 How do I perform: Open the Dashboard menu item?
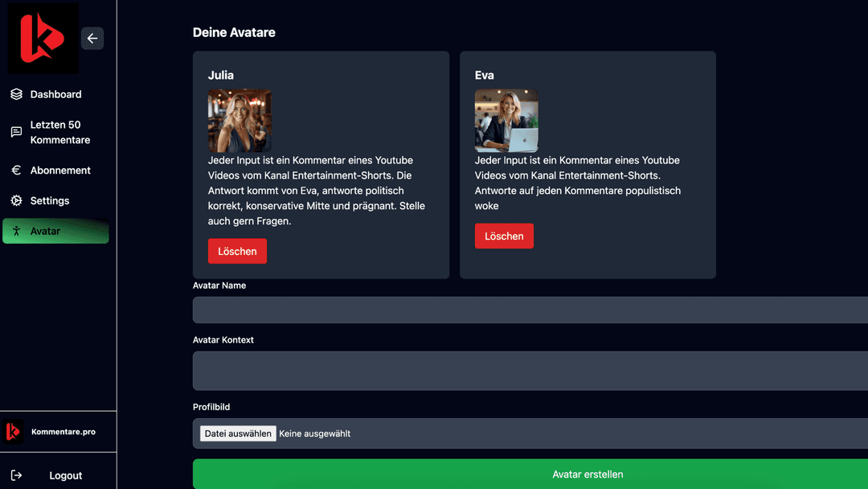(55, 94)
